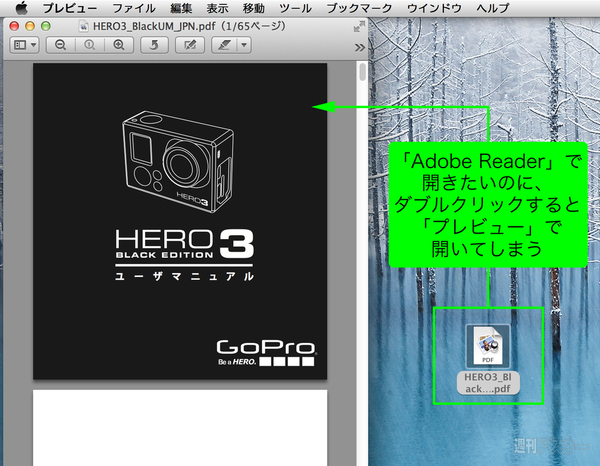This screenshot has width=600, height=466.
Task: Enter full screen with the window arrows icon
Action: 359,26
